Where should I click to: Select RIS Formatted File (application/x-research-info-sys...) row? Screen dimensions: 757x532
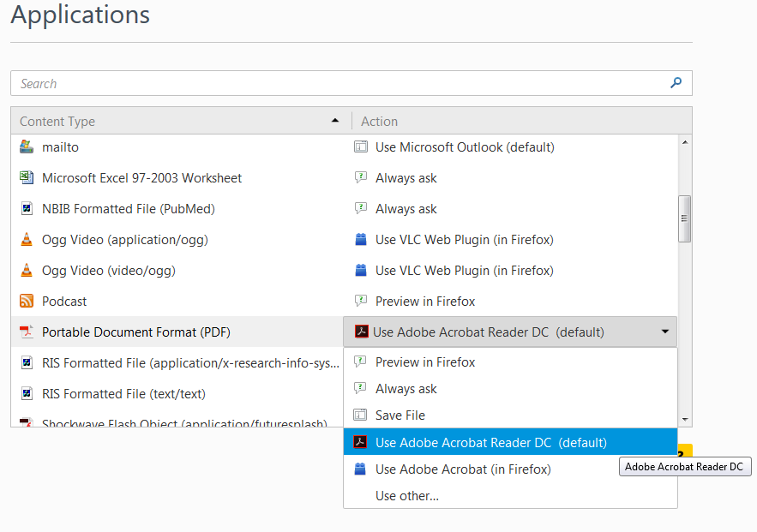pos(177,362)
